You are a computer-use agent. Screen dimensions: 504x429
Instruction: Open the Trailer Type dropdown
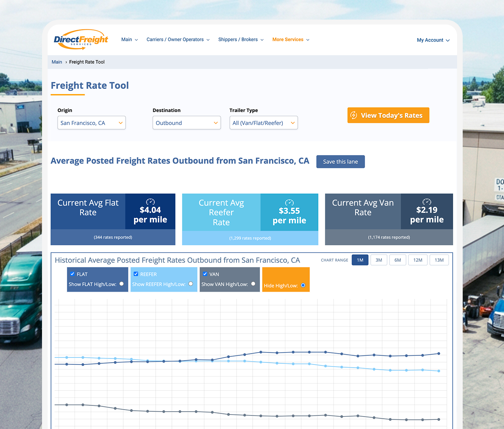point(264,123)
